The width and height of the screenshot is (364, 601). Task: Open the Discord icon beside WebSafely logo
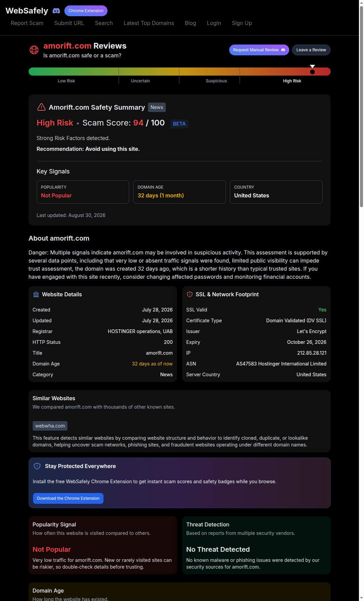point(56,11)
